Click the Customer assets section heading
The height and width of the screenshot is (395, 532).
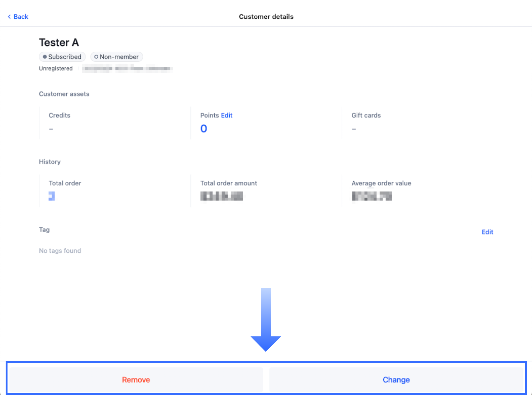64,94
